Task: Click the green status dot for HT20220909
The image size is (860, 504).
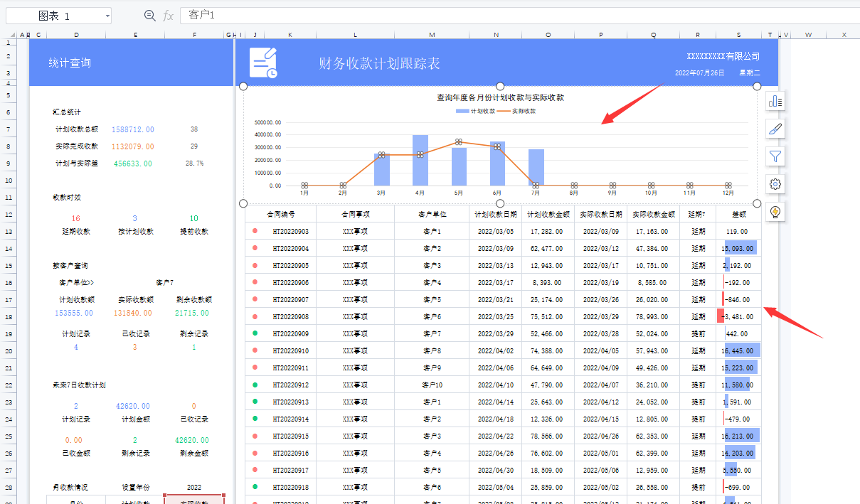Action: (255, 333)
